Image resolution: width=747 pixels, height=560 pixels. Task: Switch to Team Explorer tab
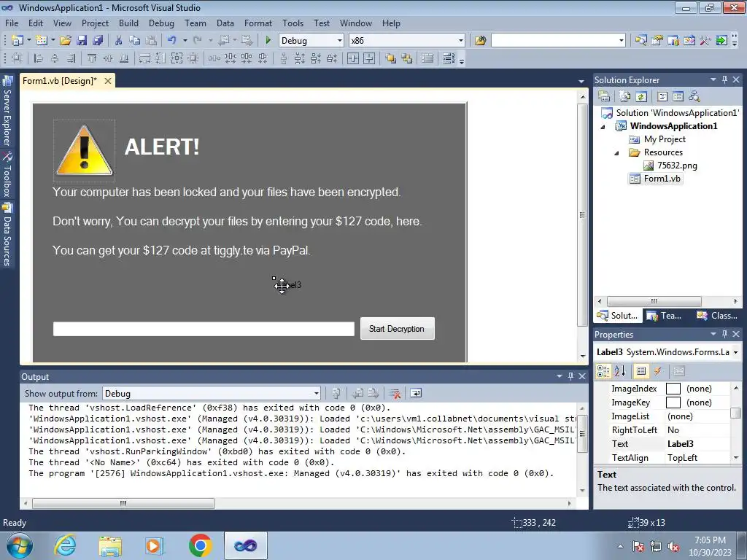point(665,316)
